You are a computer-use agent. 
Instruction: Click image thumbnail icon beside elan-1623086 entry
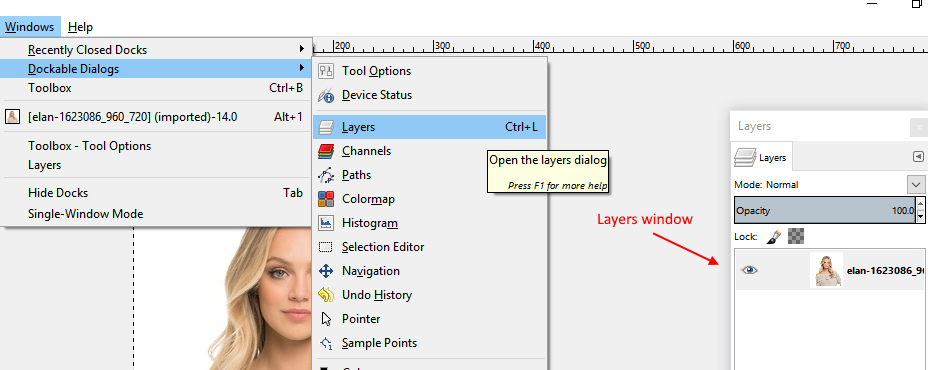[12, 117]
